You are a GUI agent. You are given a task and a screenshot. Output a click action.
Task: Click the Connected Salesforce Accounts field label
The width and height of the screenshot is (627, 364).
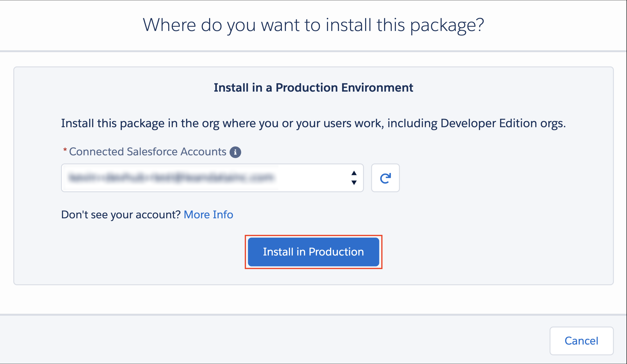click(147, 152)
